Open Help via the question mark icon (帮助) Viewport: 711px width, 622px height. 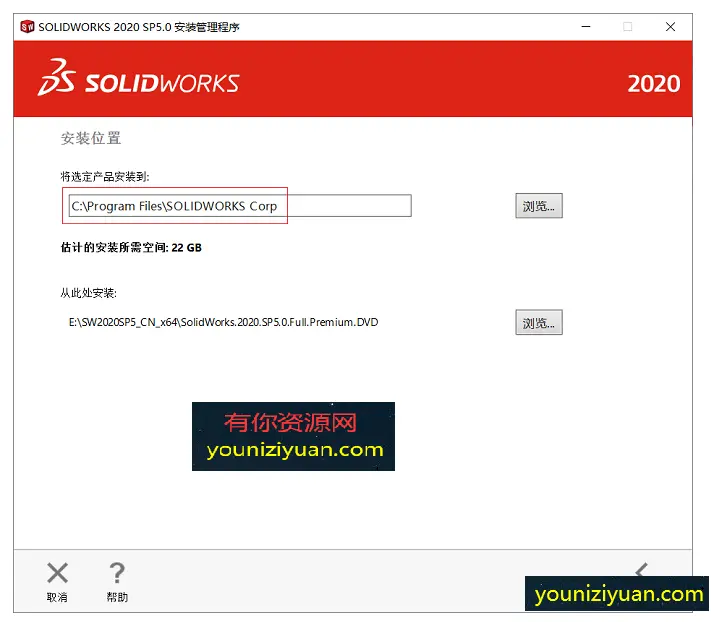point(117,573)
